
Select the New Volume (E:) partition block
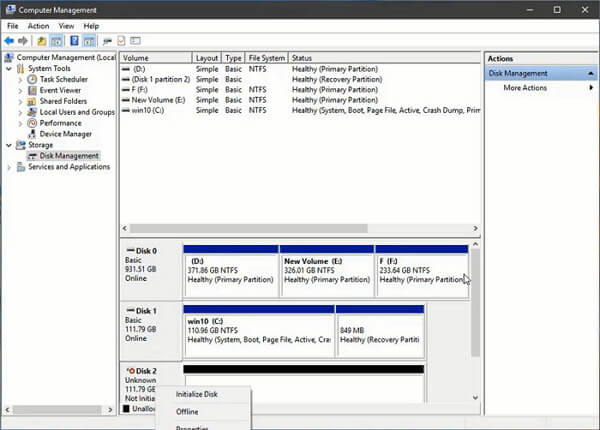[325, 270]
